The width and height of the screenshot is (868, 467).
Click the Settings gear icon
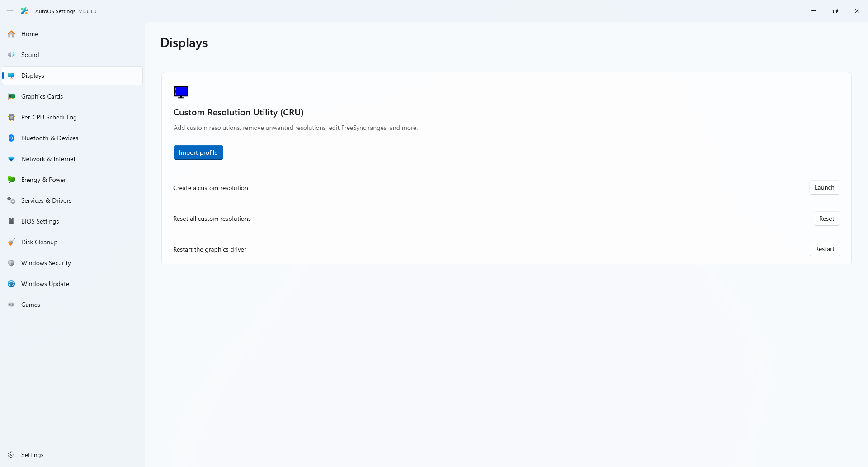coord(11,455)
